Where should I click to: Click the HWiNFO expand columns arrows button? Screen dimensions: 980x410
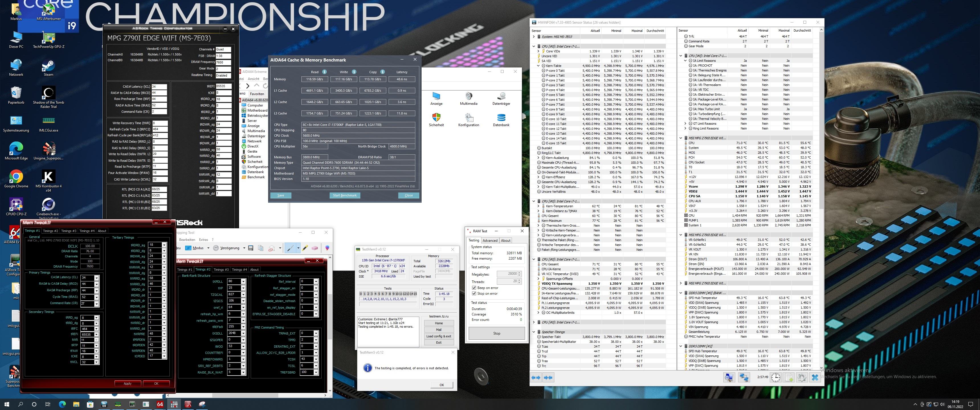(536, 377)
